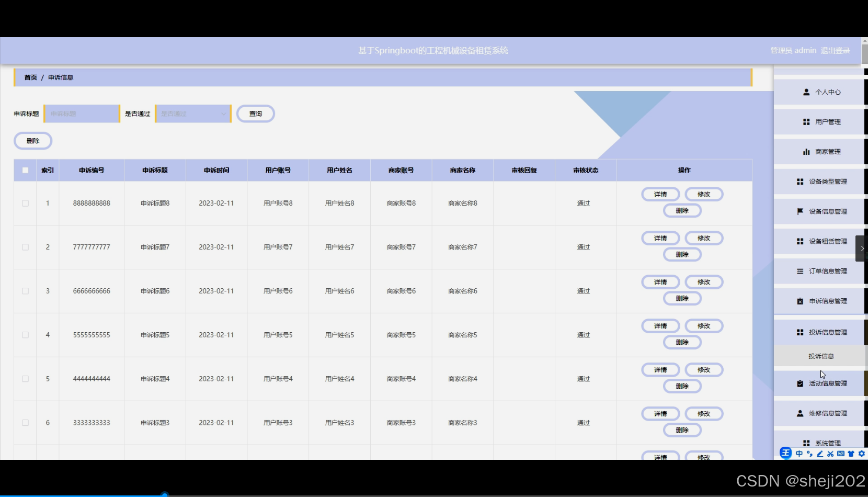Click 修改 button for 申诉标题3 row
Screen dimensions: 868x497
(704, 414)
